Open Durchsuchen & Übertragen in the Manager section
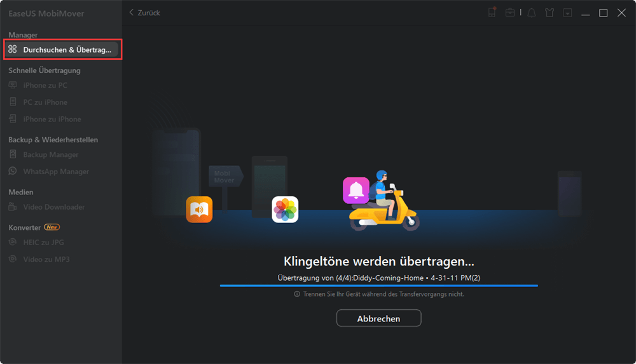 point(61,50)
